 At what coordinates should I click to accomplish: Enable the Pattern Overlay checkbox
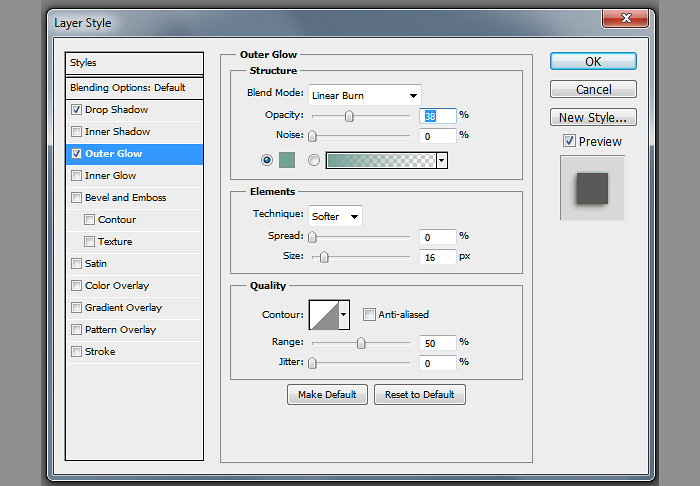pos(76,329)
